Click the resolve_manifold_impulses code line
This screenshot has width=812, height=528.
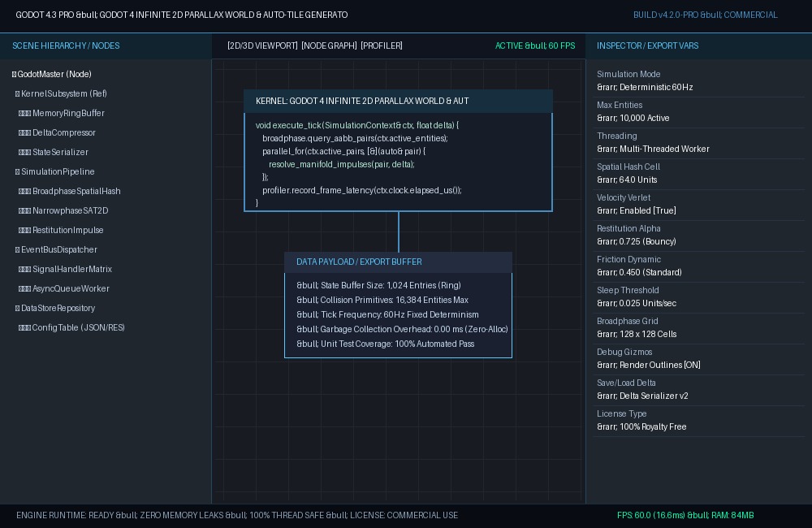point(342,164)
